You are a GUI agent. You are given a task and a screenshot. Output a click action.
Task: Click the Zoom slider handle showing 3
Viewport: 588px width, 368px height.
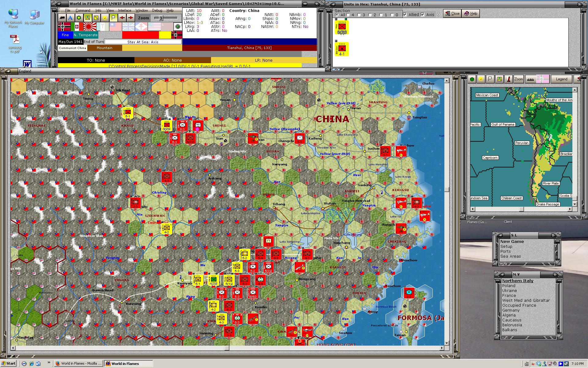coord(161,18)
